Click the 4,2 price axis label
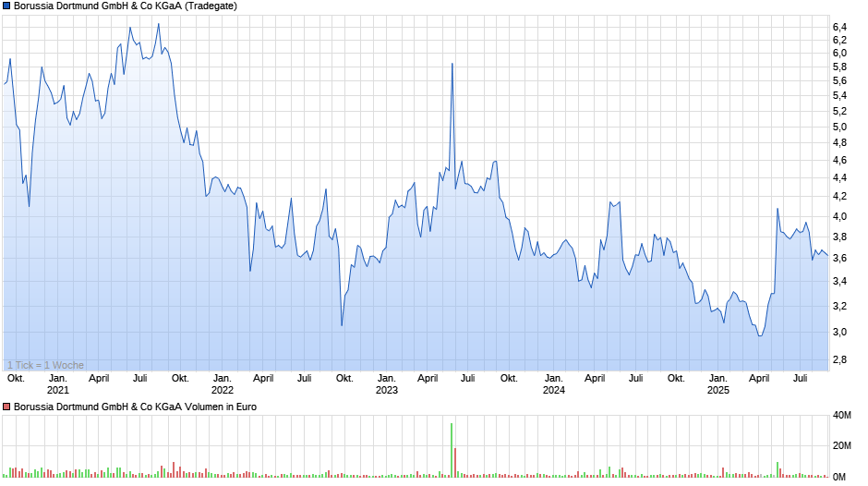Image resolution: width=868 pixels, height=486 pixels. point(839,196)
